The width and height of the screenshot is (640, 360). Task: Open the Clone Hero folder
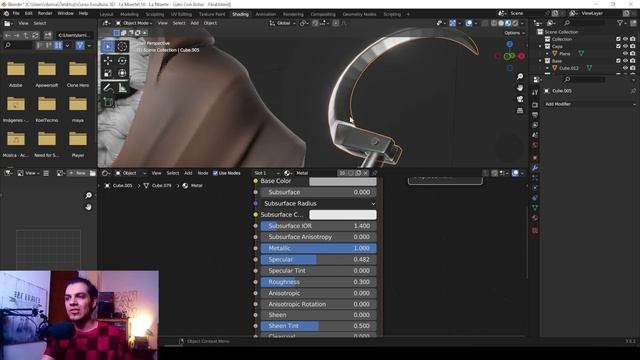78,73
